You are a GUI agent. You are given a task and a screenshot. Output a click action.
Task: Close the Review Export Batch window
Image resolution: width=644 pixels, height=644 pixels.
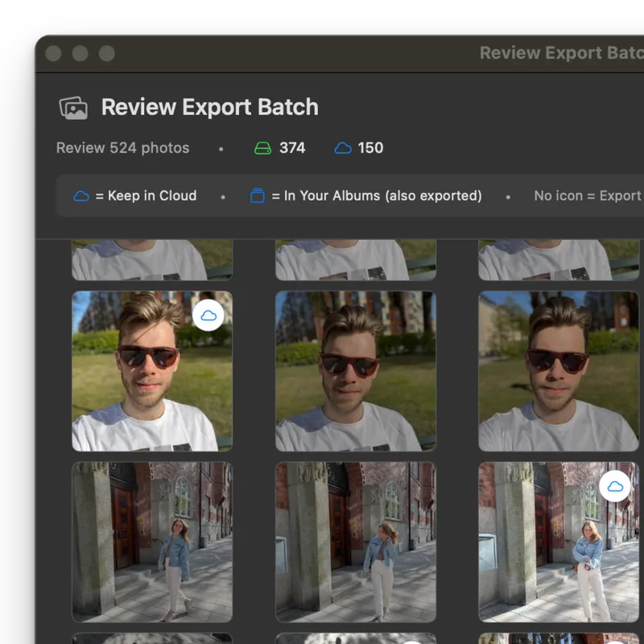point(53,53)
